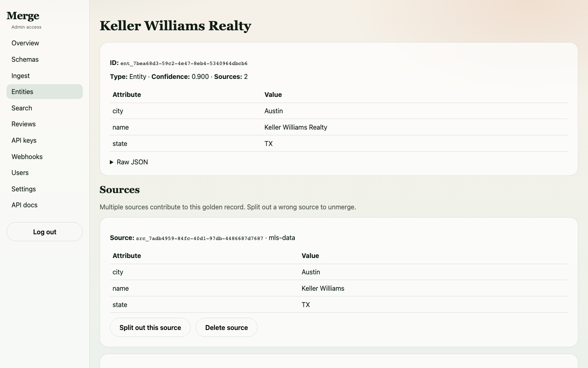588x368 pixels.
Task: Select Entities in the sidebar
Action: pyautogui.click(x=45, y=92)
